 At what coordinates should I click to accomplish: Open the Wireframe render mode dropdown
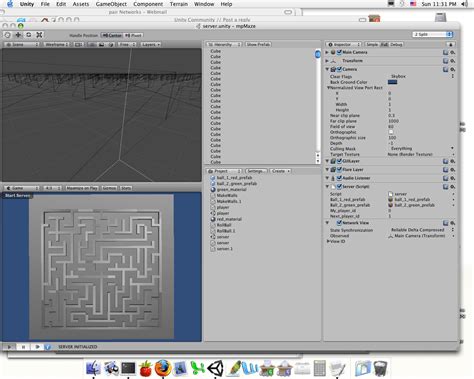click(x=57, y=44)
